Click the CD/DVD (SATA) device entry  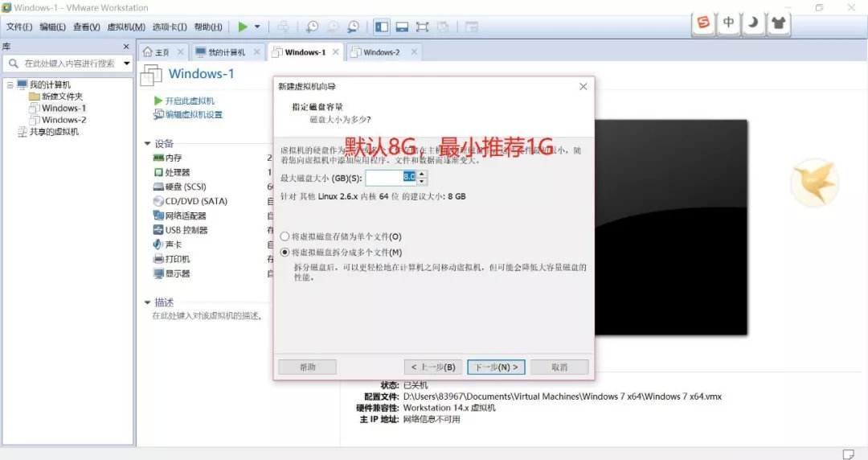[196, 201]
